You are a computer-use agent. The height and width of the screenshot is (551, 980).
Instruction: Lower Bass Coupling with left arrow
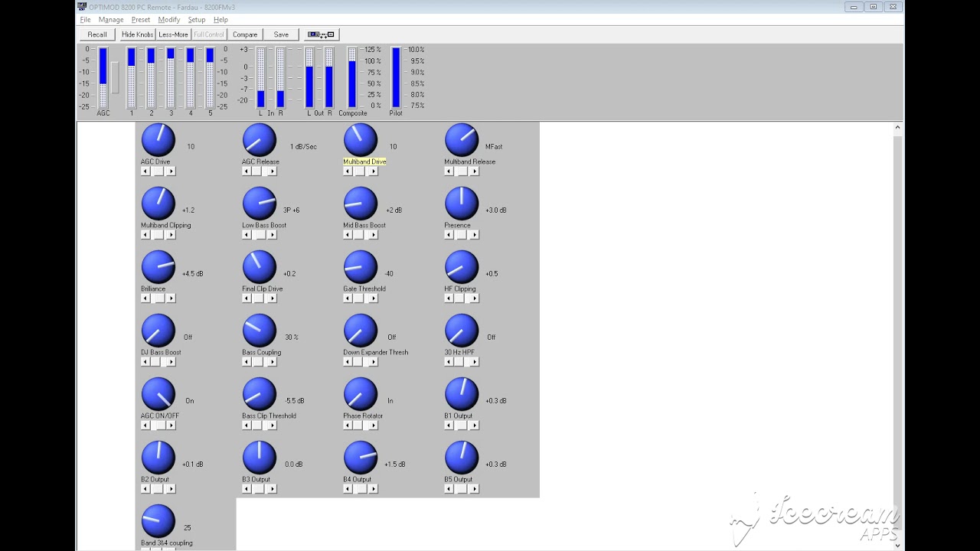tap(247, 362)
